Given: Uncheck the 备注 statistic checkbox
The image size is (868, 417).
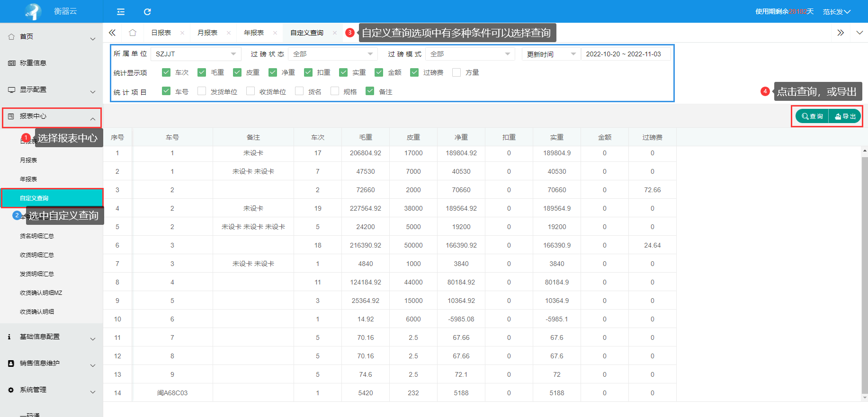Looking at the screenshot, I should tap(370, 91).
